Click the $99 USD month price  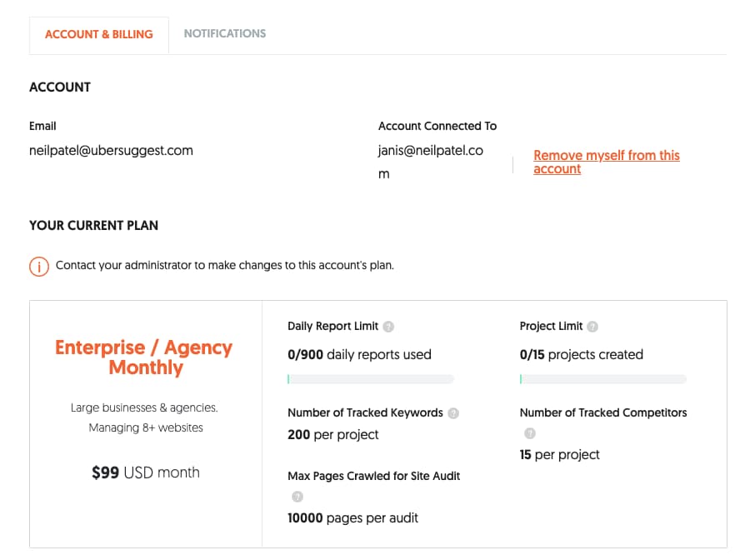pos(146,472)
